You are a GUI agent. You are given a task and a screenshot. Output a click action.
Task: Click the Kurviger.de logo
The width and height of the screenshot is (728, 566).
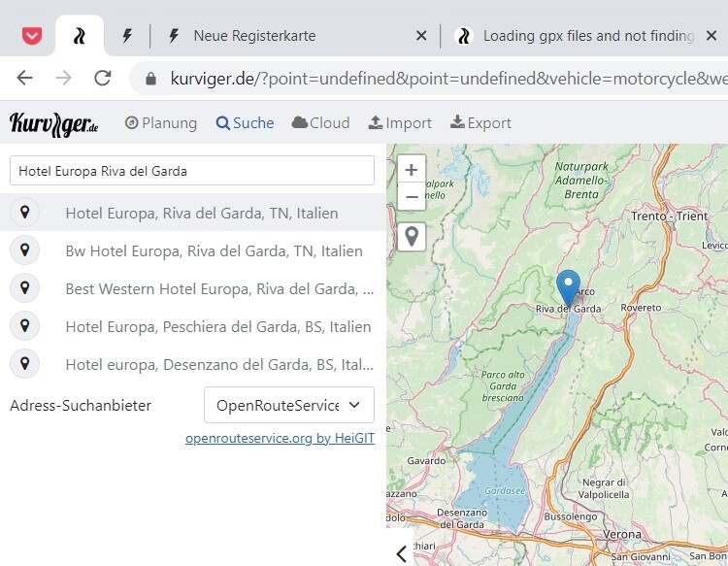pyautogui.click(x=53, y=124)
